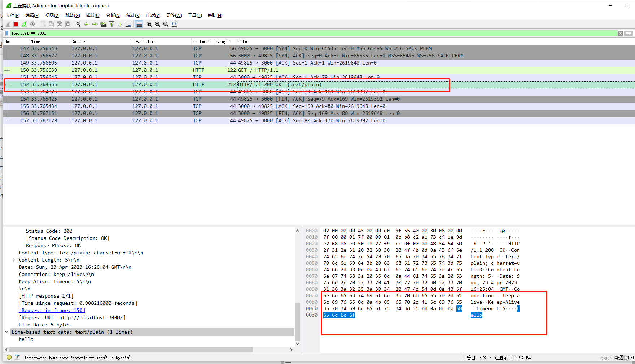635x364 pixels.
Task: Select packet 154 FIN, ACK row
Action: [319, 99]
